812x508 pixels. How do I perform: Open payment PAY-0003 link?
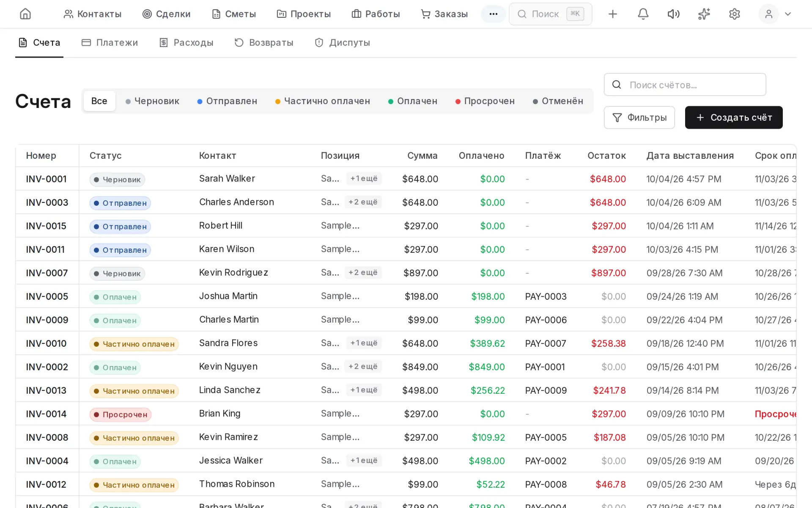(x=546, y=296)
